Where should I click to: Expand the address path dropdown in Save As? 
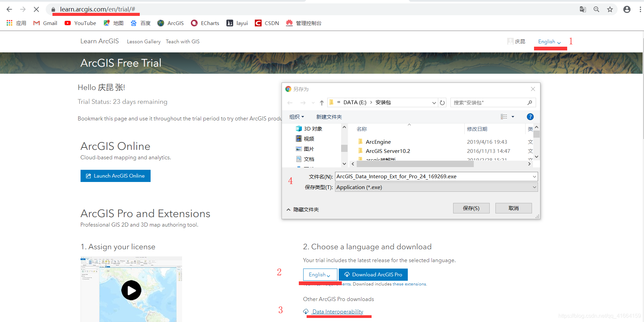pyautogui.click(x=434, y=102)
